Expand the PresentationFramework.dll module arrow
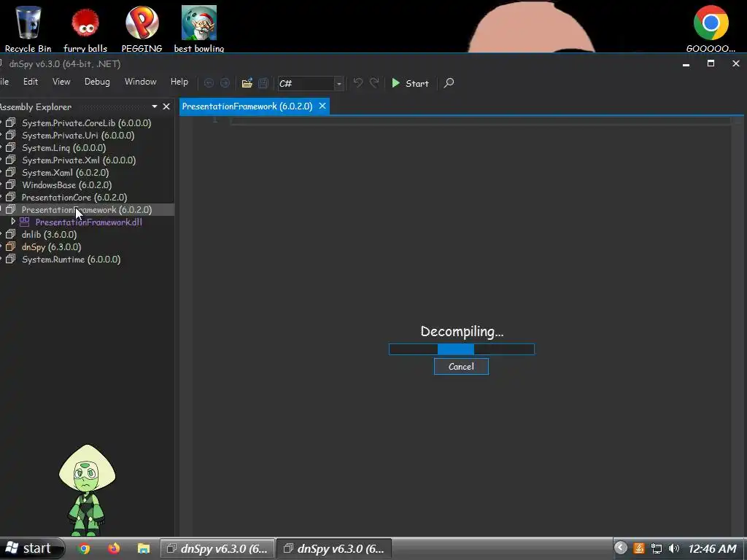This screenshot has height=560, width=747. tap(13, 222)
